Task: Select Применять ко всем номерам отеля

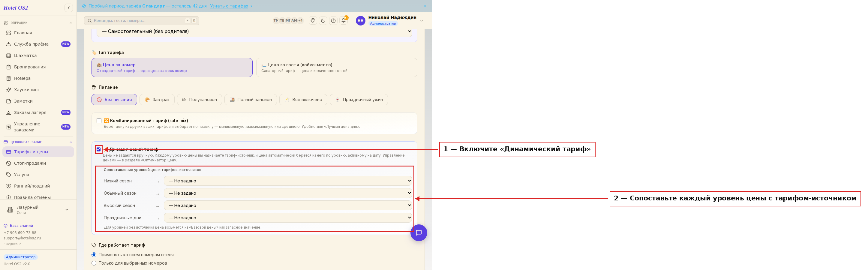Action: click(x=94, y=255)
